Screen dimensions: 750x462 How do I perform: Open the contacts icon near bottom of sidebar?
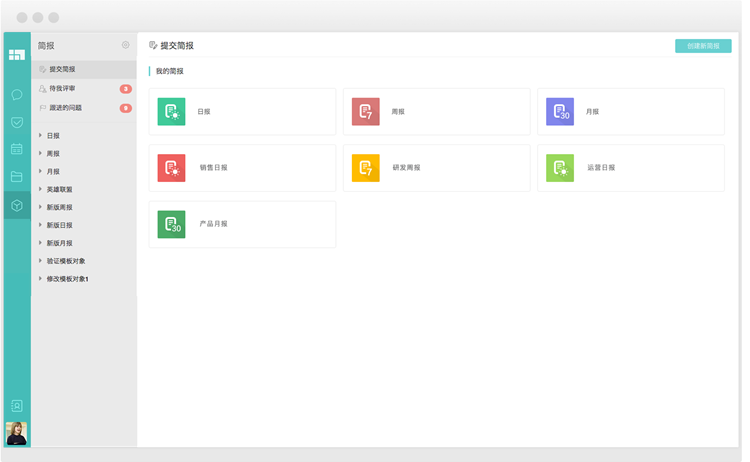(x=17, y=406)
